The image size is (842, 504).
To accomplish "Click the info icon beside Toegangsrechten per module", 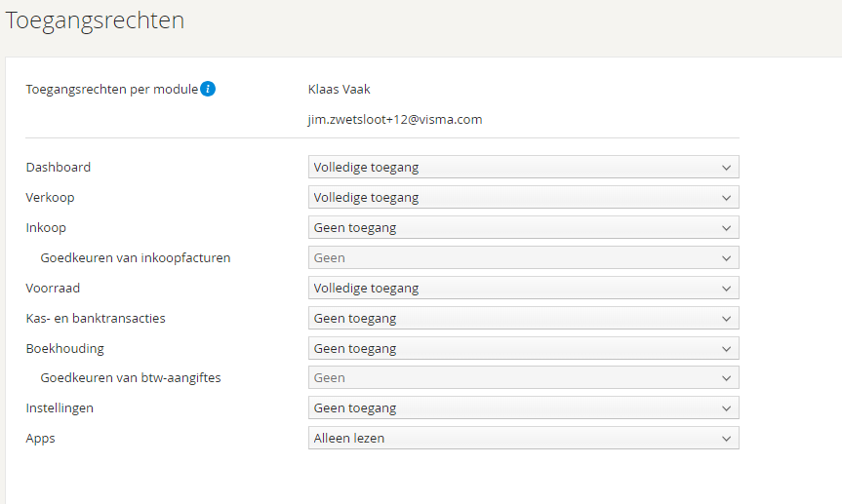I will tap(208, 90).
